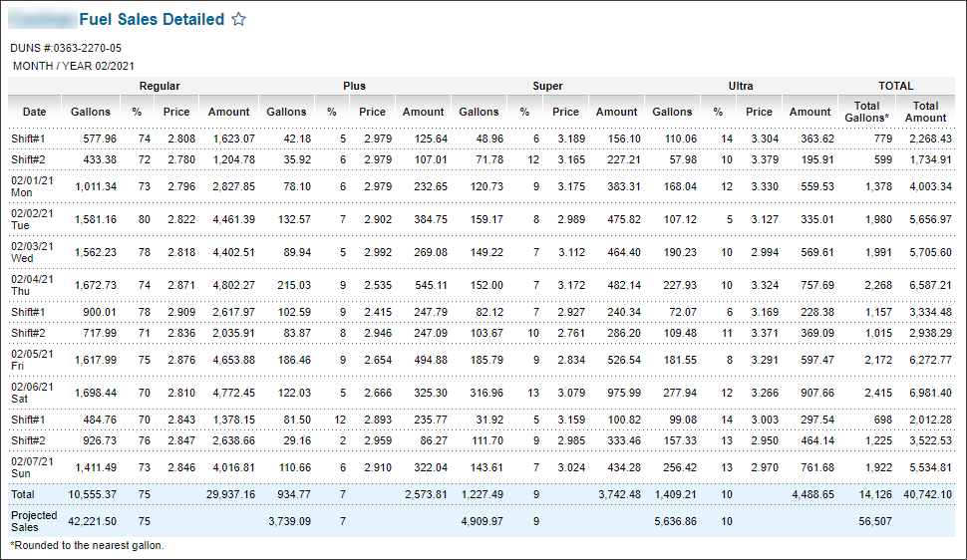
Task: Click the Total Gallons* column header
Action: (x=866, y=112)
